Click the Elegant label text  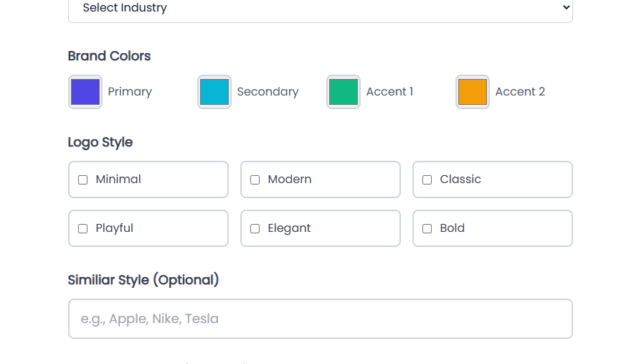click(289, 228)
